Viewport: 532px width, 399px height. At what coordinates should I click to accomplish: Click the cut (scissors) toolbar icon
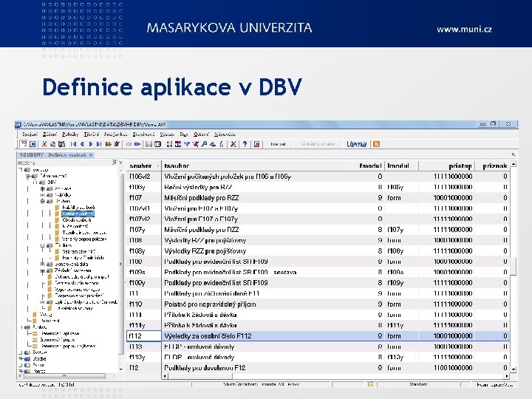coord(44,144)
